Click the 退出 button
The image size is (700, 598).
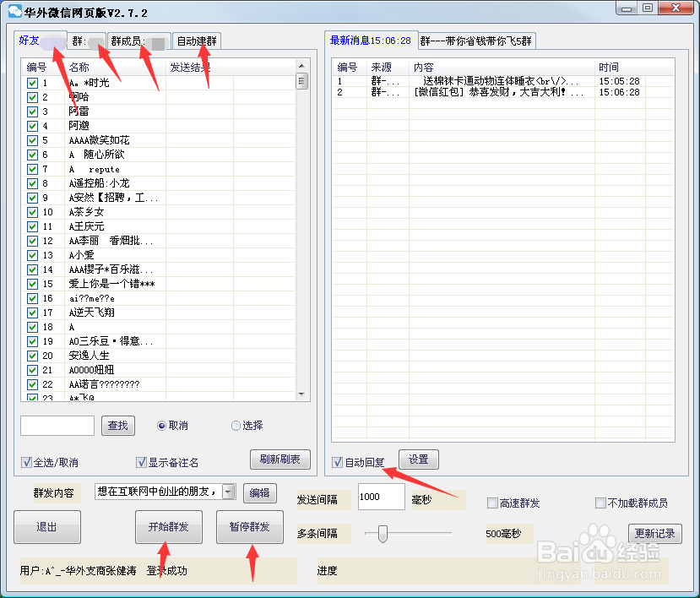[x=47, y=527]
